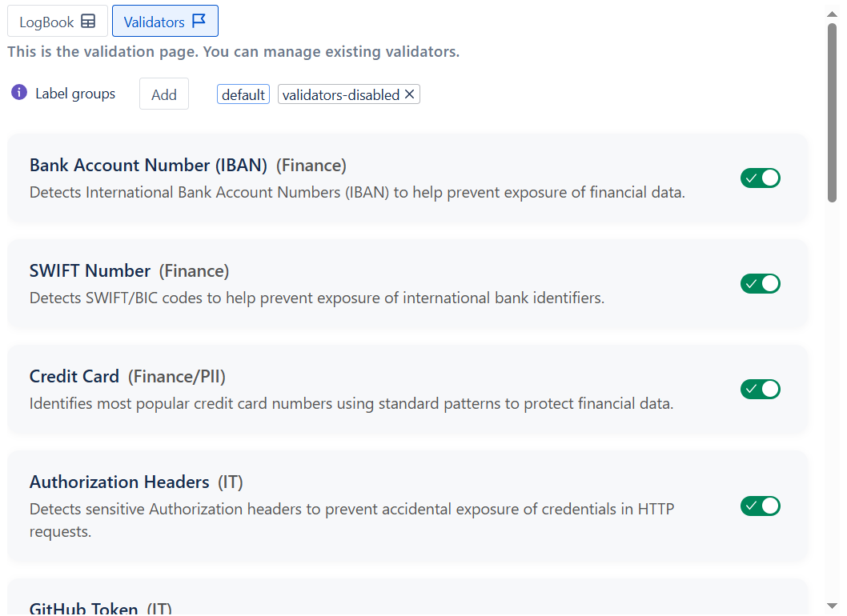Viewport: 847px width, 616px height.
Task: Click the info icon beside Label groups
Action: 19,93
